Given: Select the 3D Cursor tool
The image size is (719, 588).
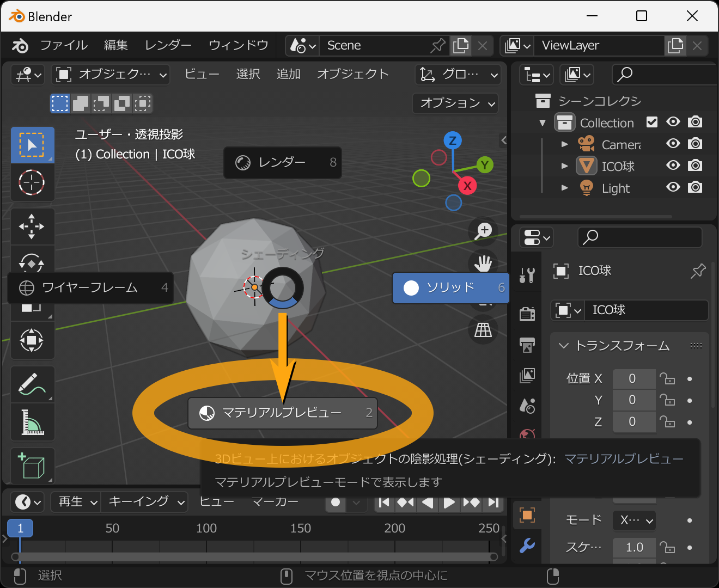Looking at the screenshot, I should (x=32, y=182).
